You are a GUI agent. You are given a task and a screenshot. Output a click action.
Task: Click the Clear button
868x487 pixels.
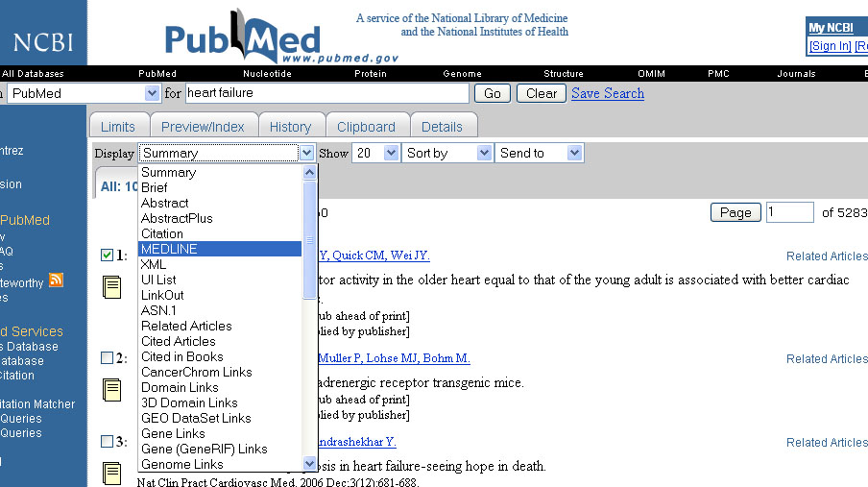tap(542, 93)
